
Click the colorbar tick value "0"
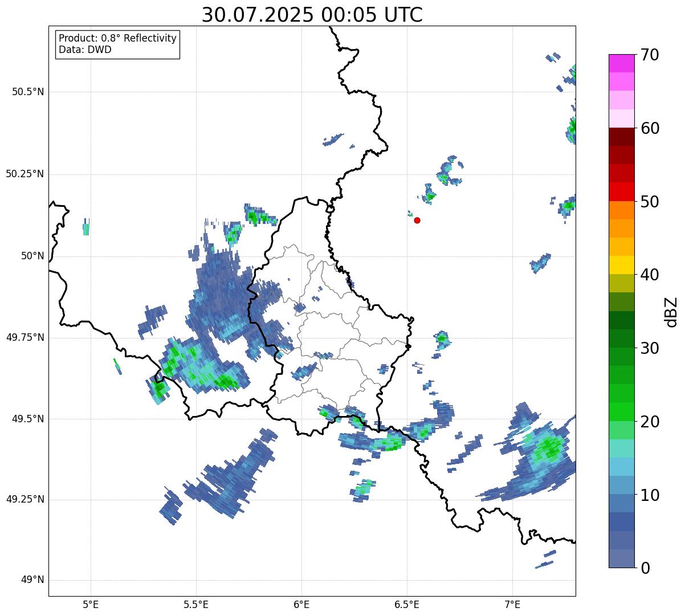645,568
